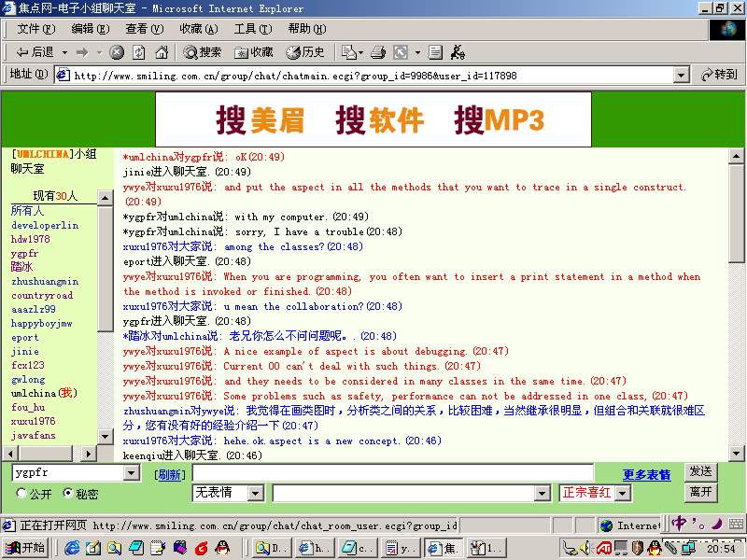Viewport: 747px width, 560px height.
Task: Select user xuxu1976 in the user list
Action: (x=33, y=421)
